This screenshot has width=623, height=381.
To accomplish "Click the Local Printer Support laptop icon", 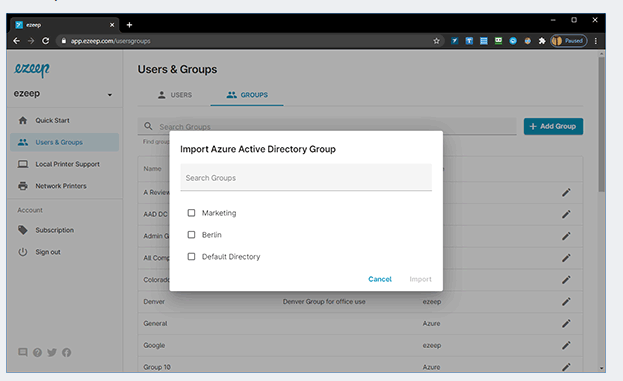I will pos(23,164).
